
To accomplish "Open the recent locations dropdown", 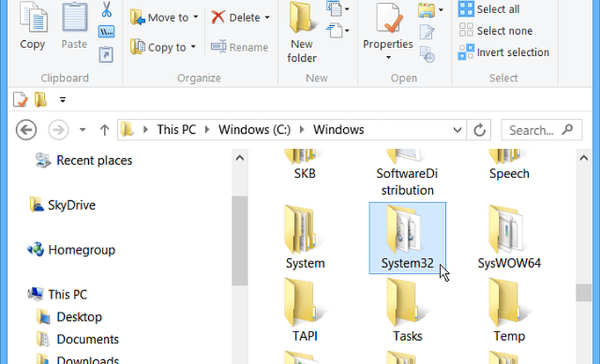I will pyautogui.click(x=82, y=130).
